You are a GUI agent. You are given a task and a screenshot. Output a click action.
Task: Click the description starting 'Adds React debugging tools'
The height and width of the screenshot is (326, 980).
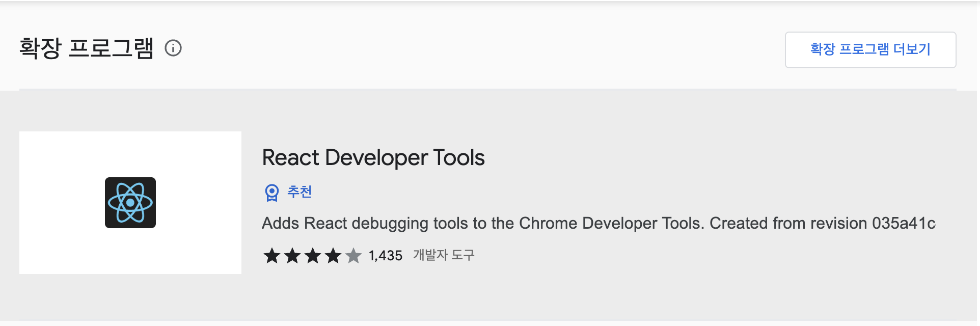pos(599,223)
